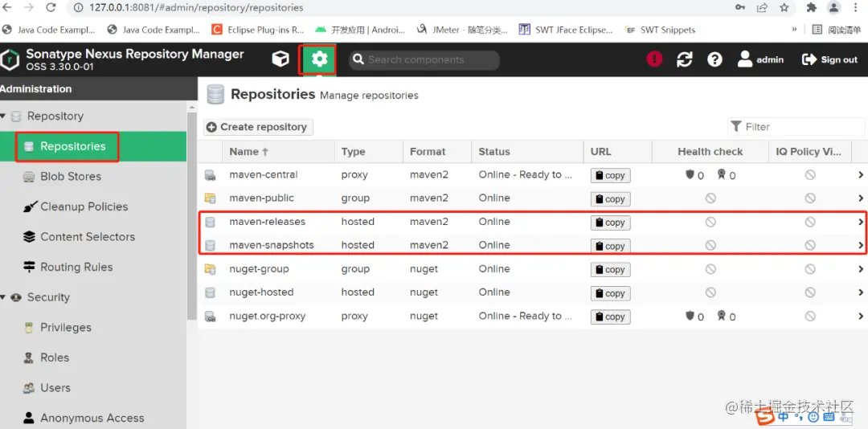
Task: Click the maven-public health check disabled icon
Action: pyautogui.click(x=710, y=198)
